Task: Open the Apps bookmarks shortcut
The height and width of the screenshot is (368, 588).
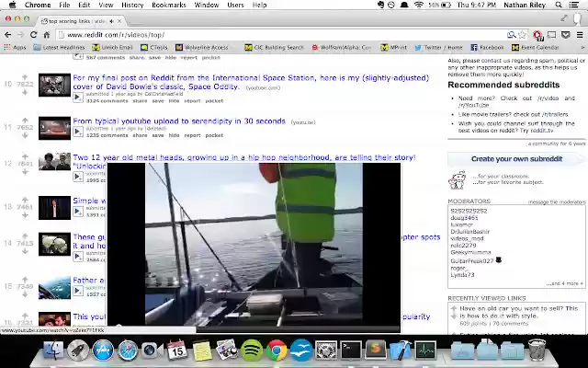Action: tap(15, 47)
